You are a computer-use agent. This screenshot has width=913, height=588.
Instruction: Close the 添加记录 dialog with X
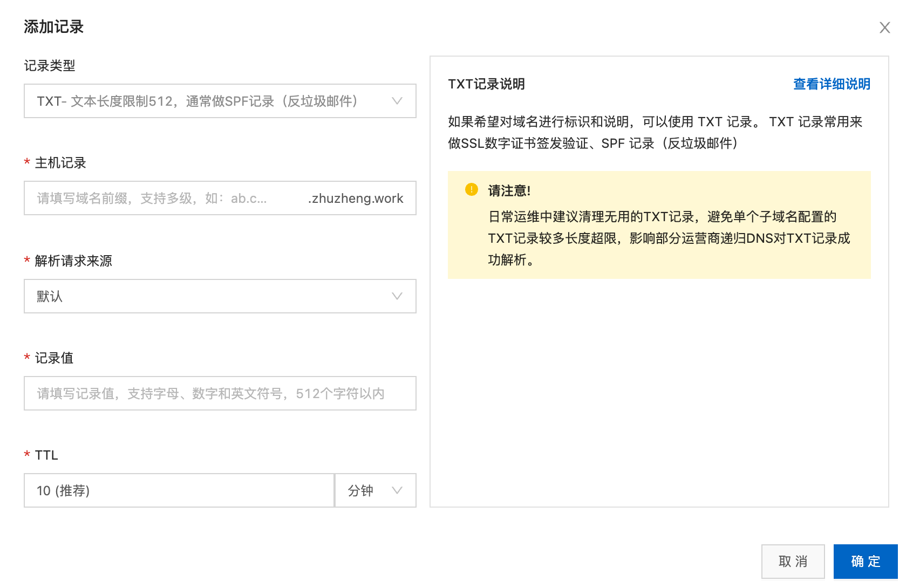tap(884, 28)
